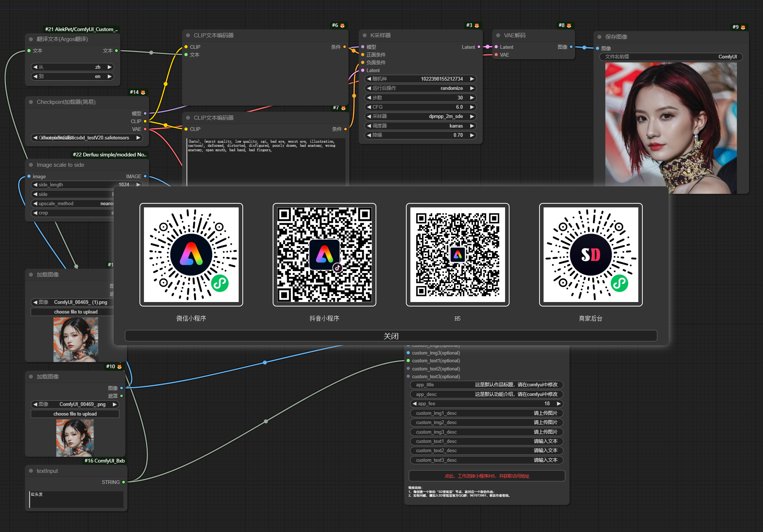Click right arrow to increase 步数 value

472,98
